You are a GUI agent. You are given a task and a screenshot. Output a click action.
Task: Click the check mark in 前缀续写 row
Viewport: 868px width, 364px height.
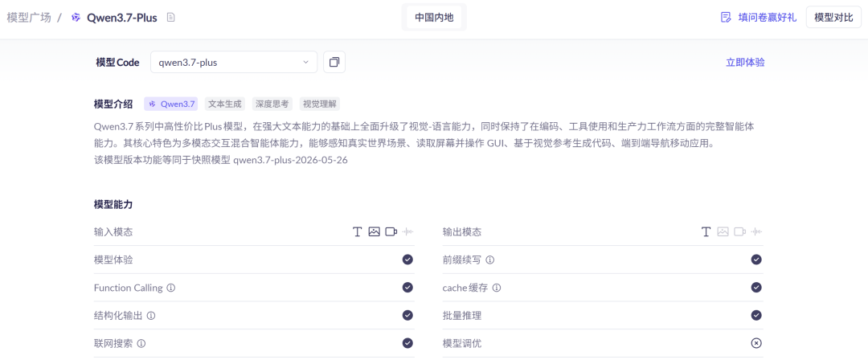(x=756, y=260)
